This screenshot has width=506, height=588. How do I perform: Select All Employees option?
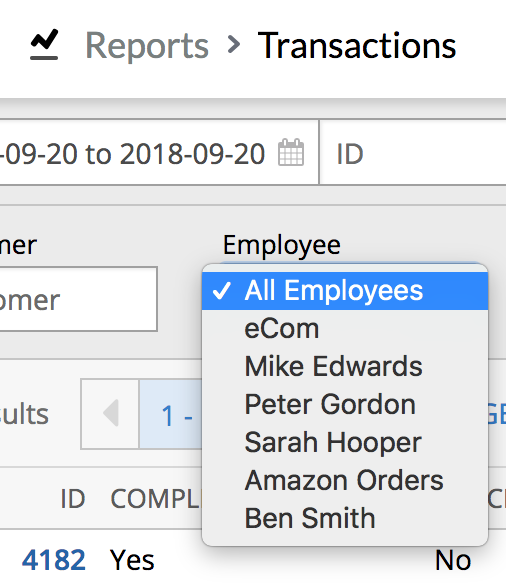coord(345,291)
